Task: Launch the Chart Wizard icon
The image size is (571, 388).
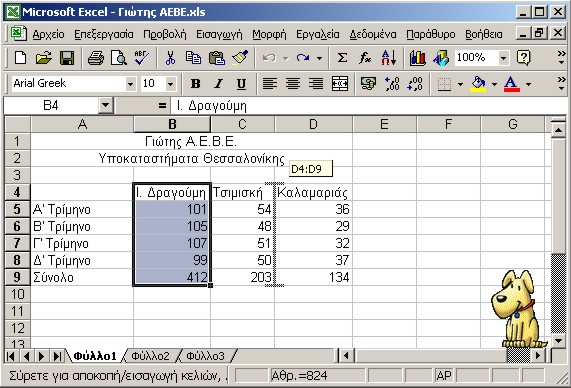Action: coord(417,58)
